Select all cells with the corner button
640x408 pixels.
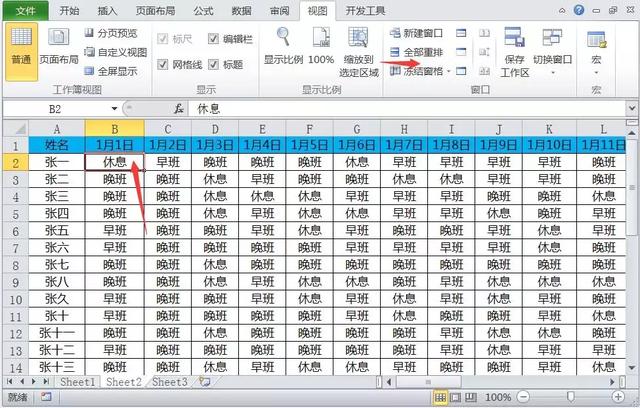tap(16, 129)
